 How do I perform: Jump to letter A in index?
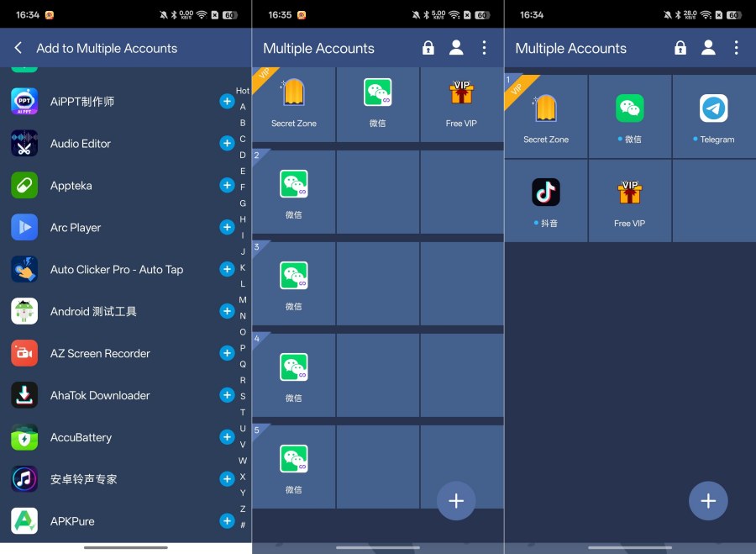243,107
